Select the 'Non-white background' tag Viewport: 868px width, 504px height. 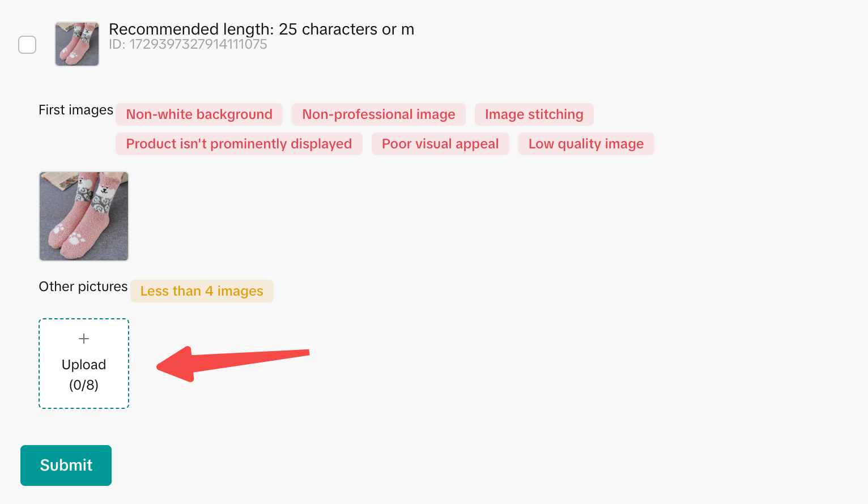[199, 114]
